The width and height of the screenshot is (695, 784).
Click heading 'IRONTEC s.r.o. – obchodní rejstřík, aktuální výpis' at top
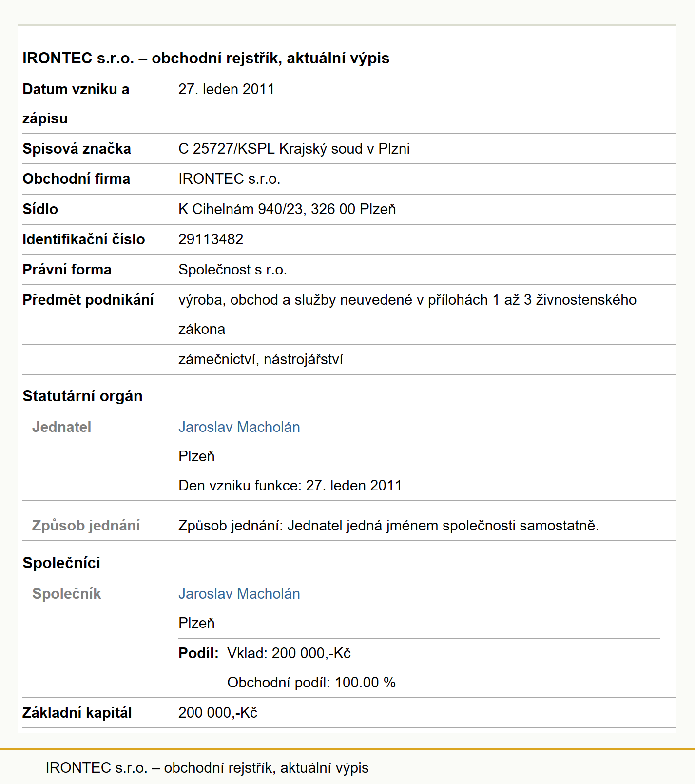tap(206, 58)
